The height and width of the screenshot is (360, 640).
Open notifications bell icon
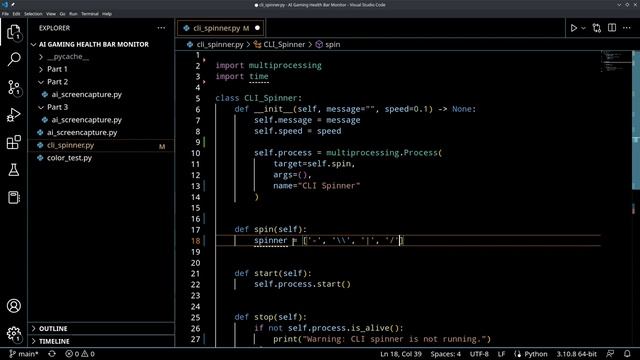627,354
